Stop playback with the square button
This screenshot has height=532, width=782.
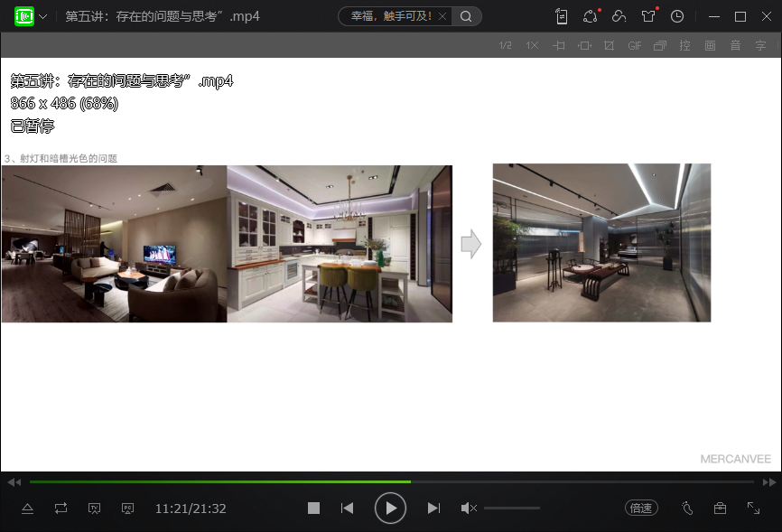coord(313,508)
